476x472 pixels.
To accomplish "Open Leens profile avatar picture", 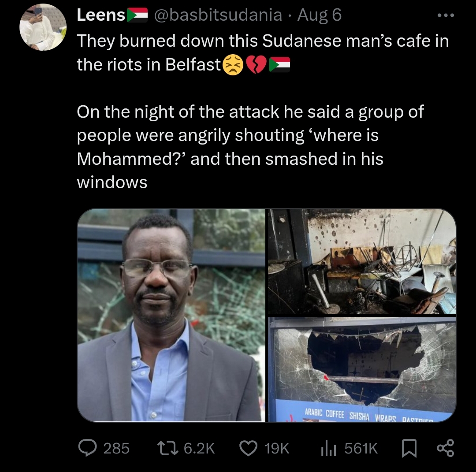I will click(x=43, y=27).
